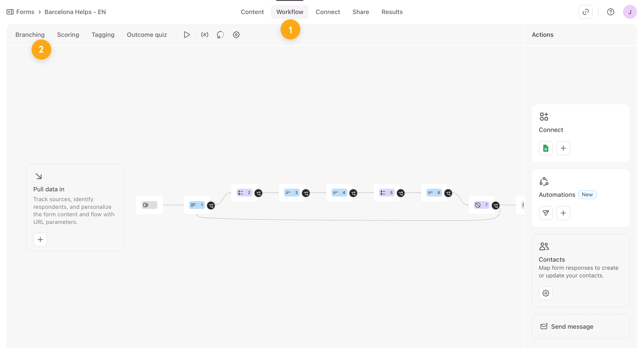Select the Workflow tab
The height and width of the screenshot is (348, 644).
click(x=290, y=12)
